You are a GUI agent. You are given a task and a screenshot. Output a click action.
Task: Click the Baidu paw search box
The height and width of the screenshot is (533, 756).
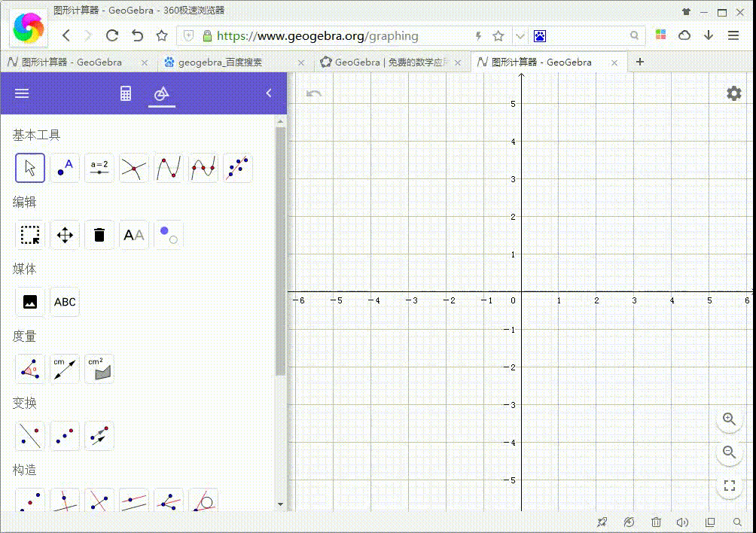(588, 36)
